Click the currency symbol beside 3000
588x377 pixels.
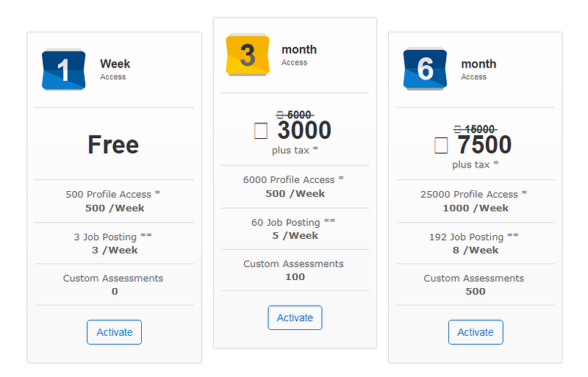pos(260,131)
